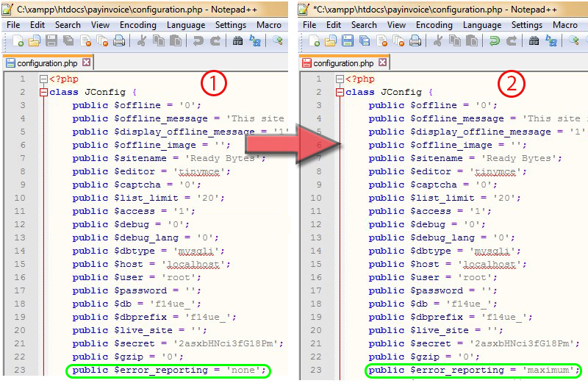The height and width of the screenshot is (386, 588).
Task: Click line number 12 in left window margin
Action: (20, 224)
